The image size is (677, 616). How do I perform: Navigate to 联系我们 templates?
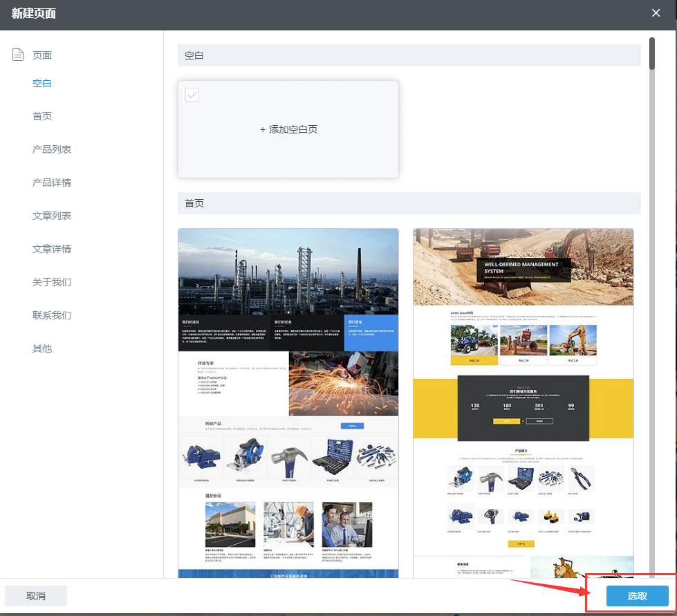(52, 315)
